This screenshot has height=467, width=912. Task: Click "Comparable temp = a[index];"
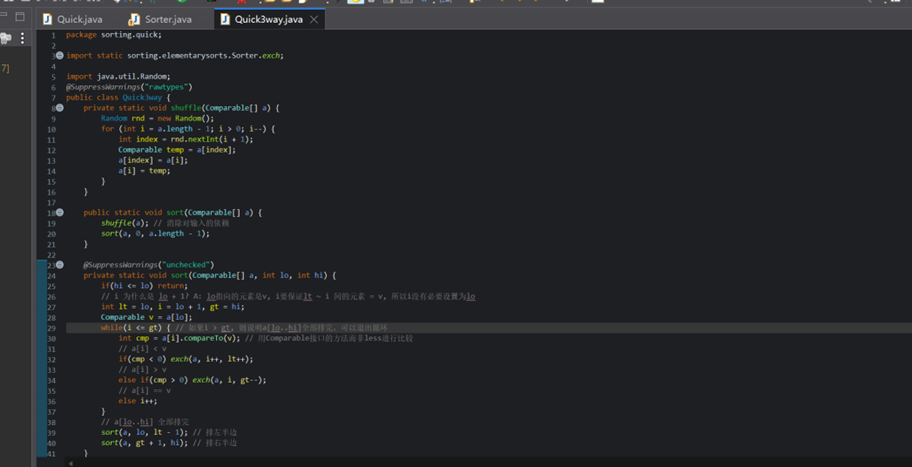click(x=177, y=150)
